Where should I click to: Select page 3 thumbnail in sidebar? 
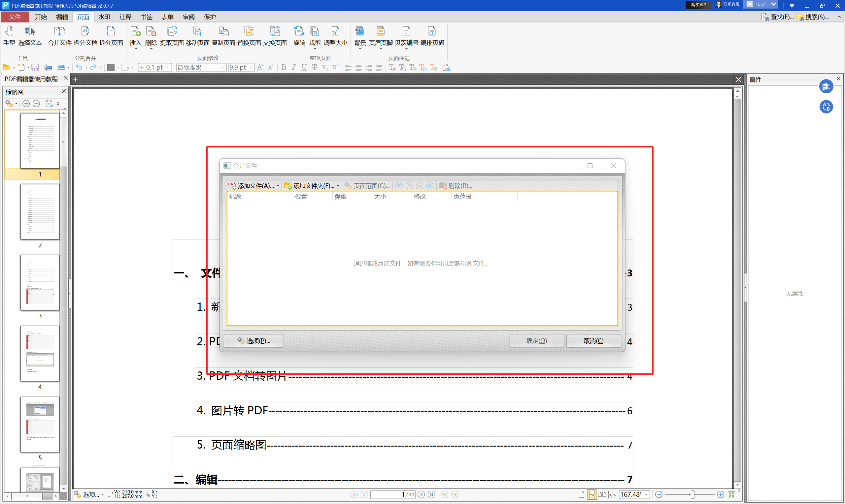pos(40,282)
